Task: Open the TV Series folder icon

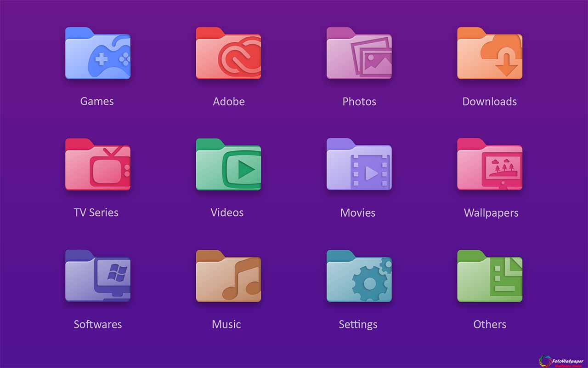Action: [98, 164]
